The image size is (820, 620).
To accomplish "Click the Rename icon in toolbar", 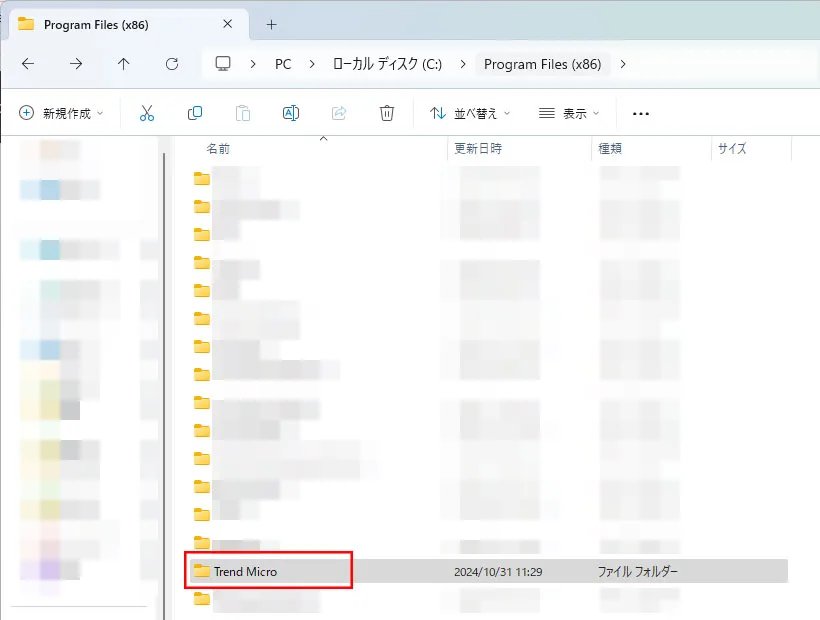I will click(x=290, y=113).
